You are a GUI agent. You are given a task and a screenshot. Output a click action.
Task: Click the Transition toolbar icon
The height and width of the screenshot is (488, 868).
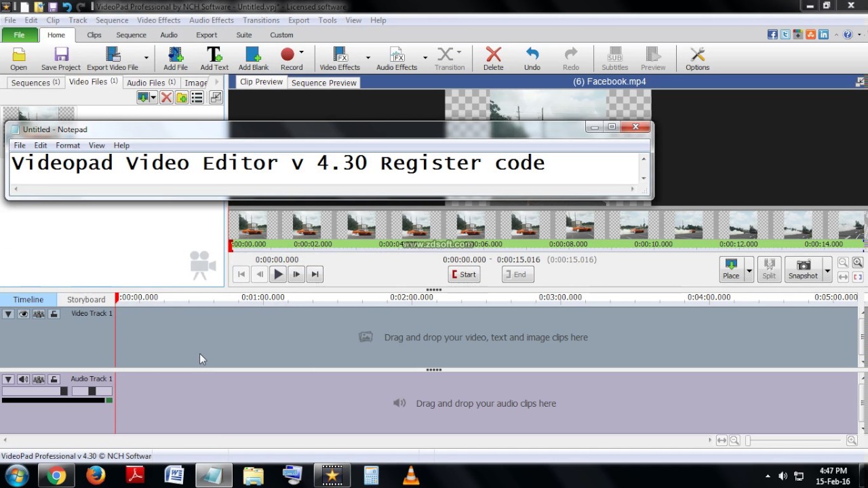(450, 59)
